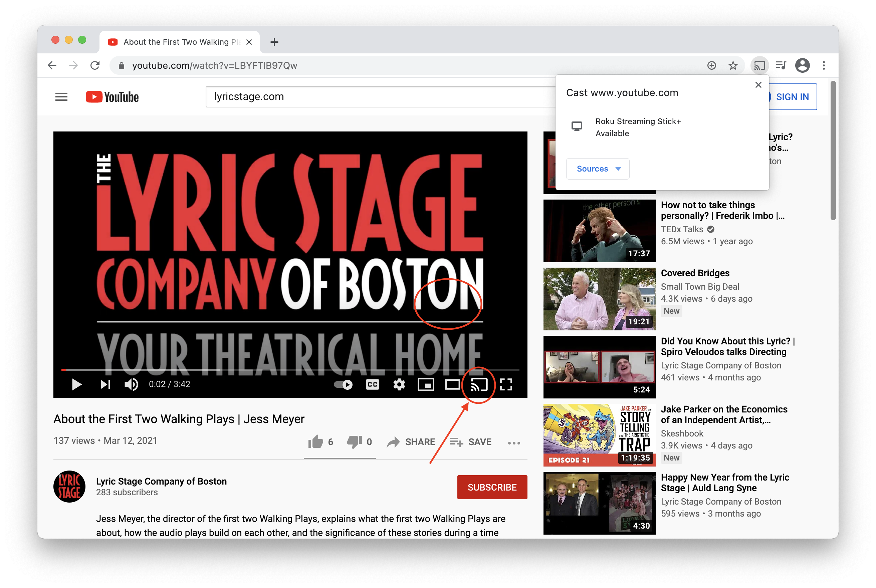
Task: Play the video with the play button
Action: pyautogui.click(x=76, y=384)
